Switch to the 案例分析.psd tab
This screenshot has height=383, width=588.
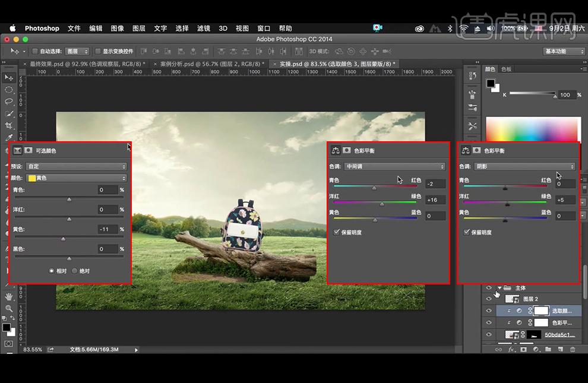(x=212, y=64)
